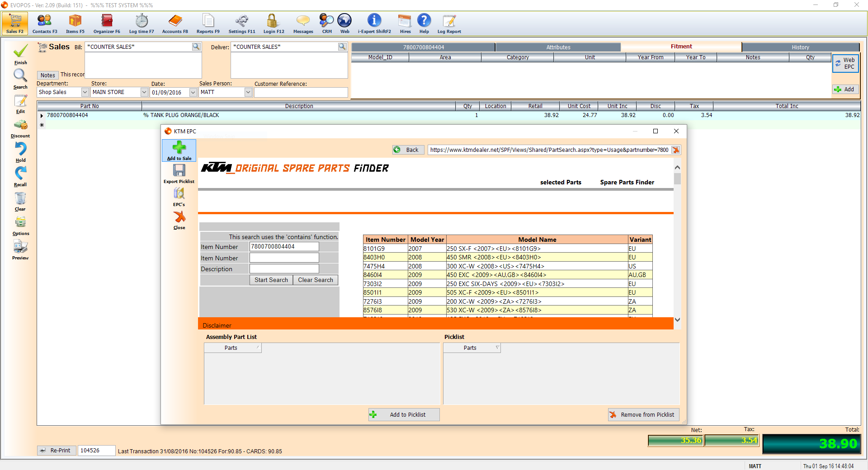Put the sale on Hold
This screenshot has width=868, height=470.
(x=20, y=153)
